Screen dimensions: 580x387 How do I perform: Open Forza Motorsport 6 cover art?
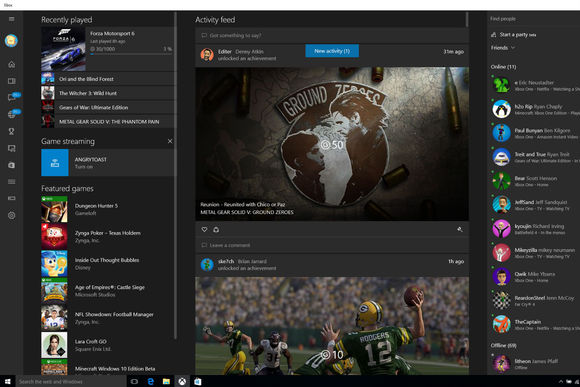[63, 48]
